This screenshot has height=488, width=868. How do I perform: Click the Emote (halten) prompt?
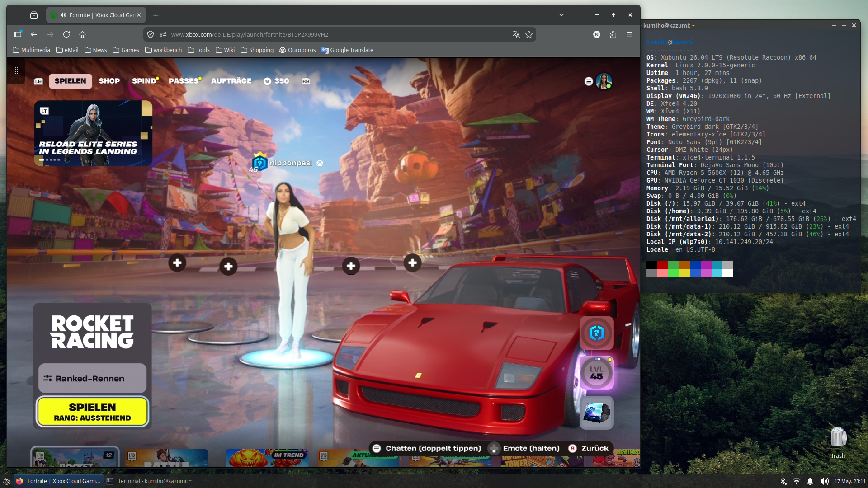524,448
